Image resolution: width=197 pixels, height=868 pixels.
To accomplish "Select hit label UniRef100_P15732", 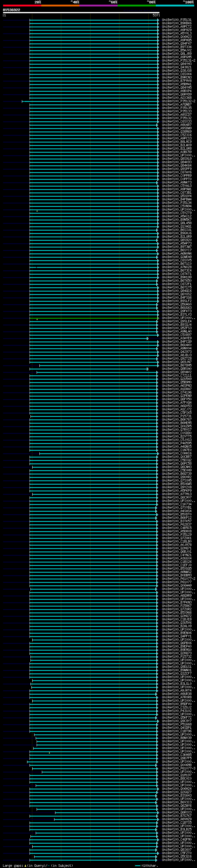I will (x=177, y=656).
